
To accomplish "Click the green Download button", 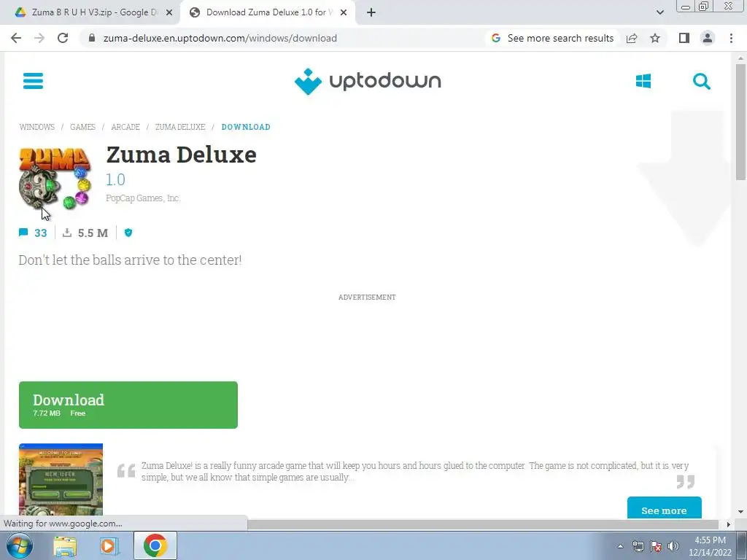I will coord(128,405).
